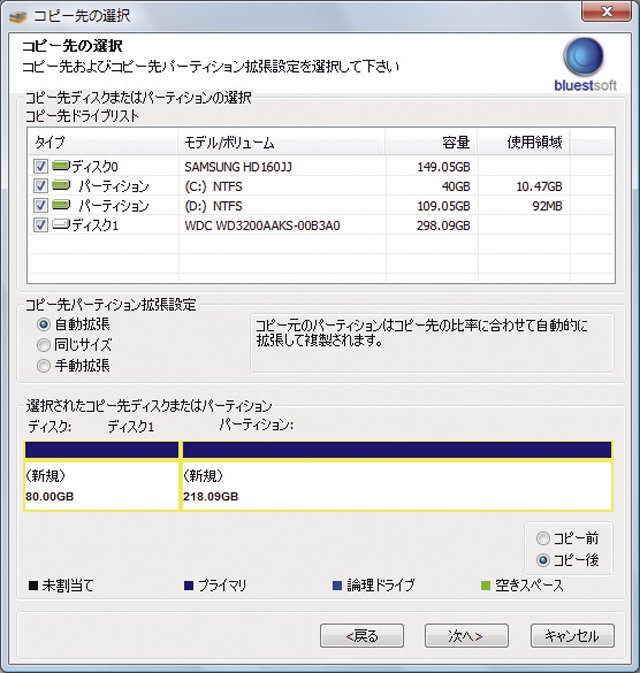
Task: Select the コピー後 radio button
Action: point(543,560)
